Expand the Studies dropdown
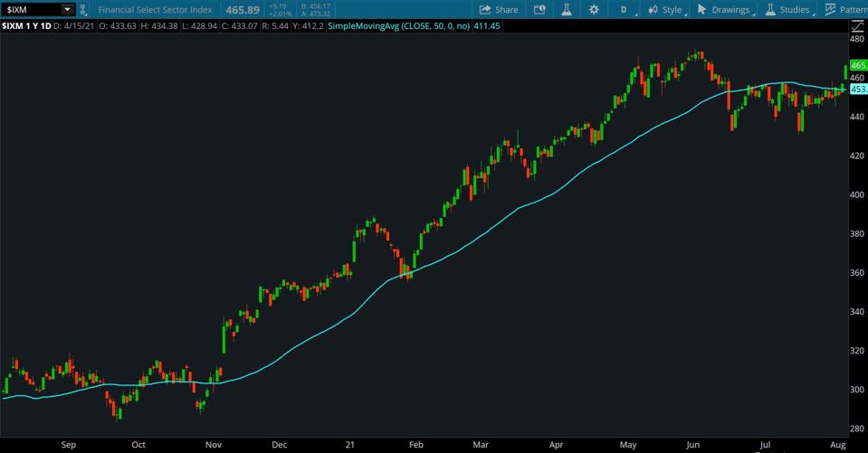This screenshot has width=868, height=453. coord(787,10)
